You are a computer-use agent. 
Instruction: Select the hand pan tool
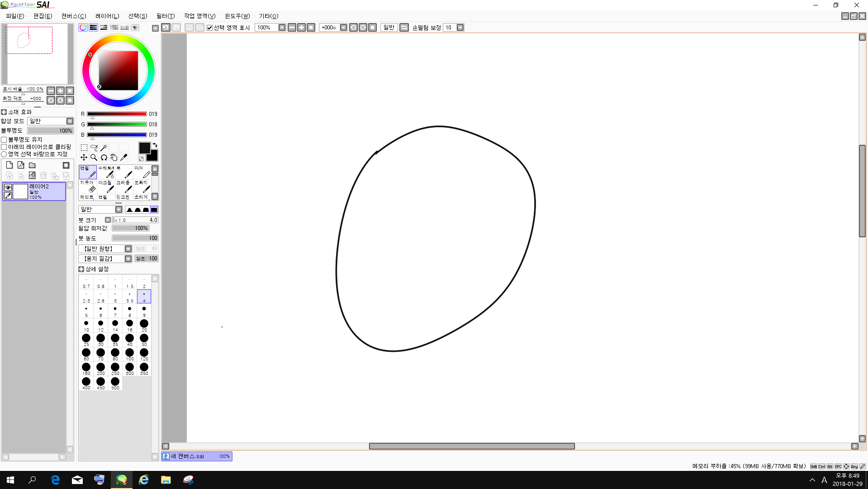(114, 158)
